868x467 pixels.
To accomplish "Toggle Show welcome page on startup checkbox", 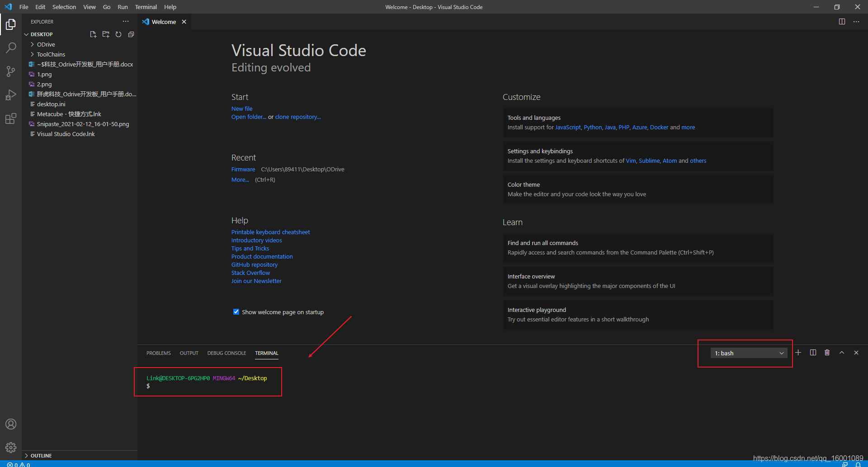I will [x=236, y=312].
